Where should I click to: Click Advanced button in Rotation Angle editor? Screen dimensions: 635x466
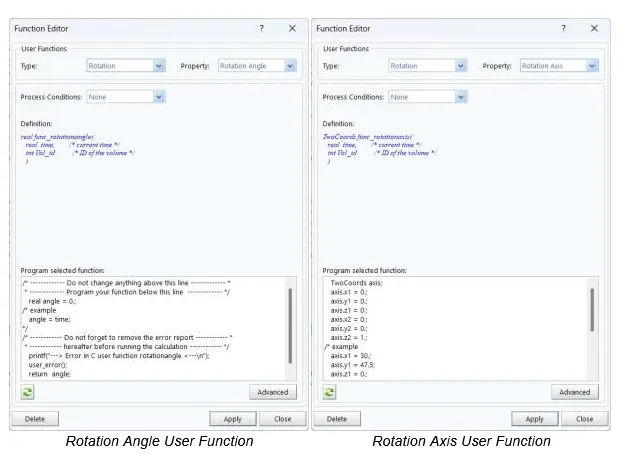click(x=272, y=393)
